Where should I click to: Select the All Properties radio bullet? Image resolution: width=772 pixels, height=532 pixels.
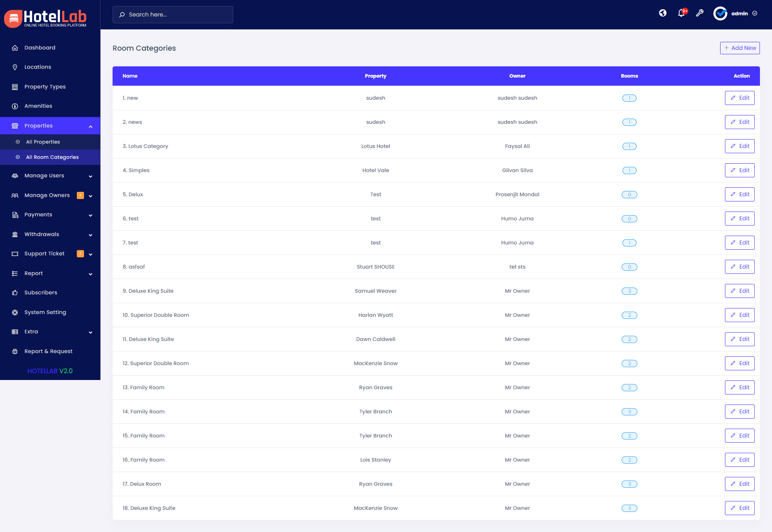tap(18, 142)
